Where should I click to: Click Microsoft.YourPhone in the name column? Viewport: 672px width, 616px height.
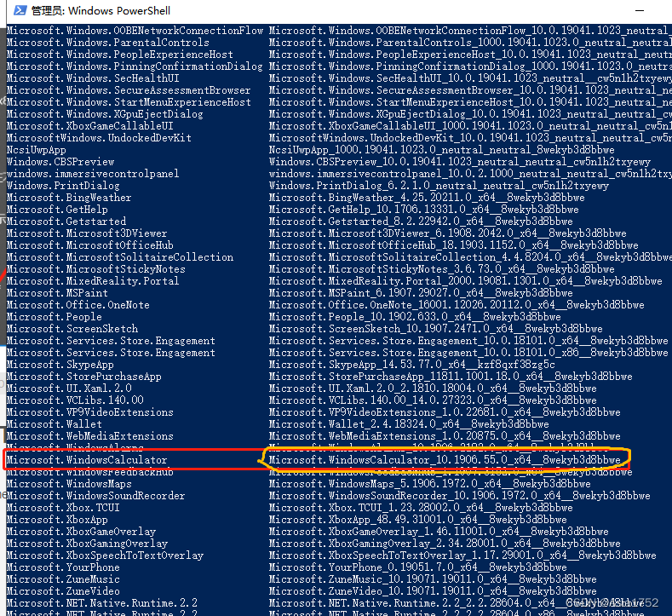(63, 567)
